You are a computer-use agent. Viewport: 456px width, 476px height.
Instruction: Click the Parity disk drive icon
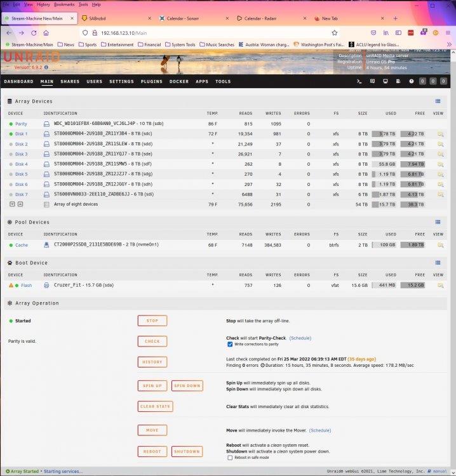click(46, 124)
